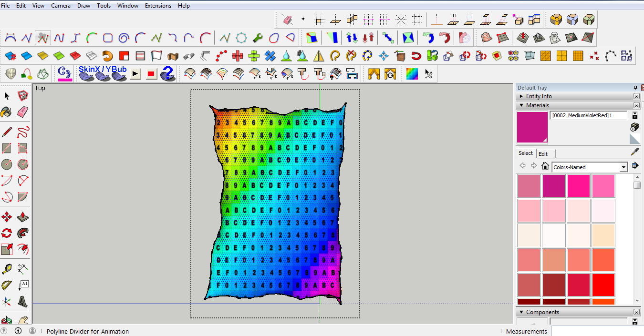This screenshot has height=336, width=644.
Task: Toggle the Default Tray pin
Action: click(635, 88)
